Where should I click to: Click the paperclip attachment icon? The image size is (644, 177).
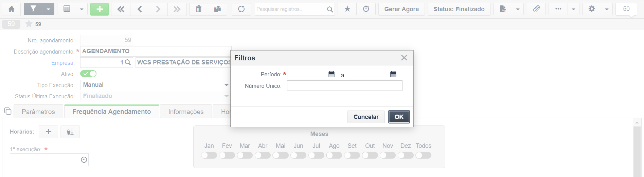tap(536, 9)
